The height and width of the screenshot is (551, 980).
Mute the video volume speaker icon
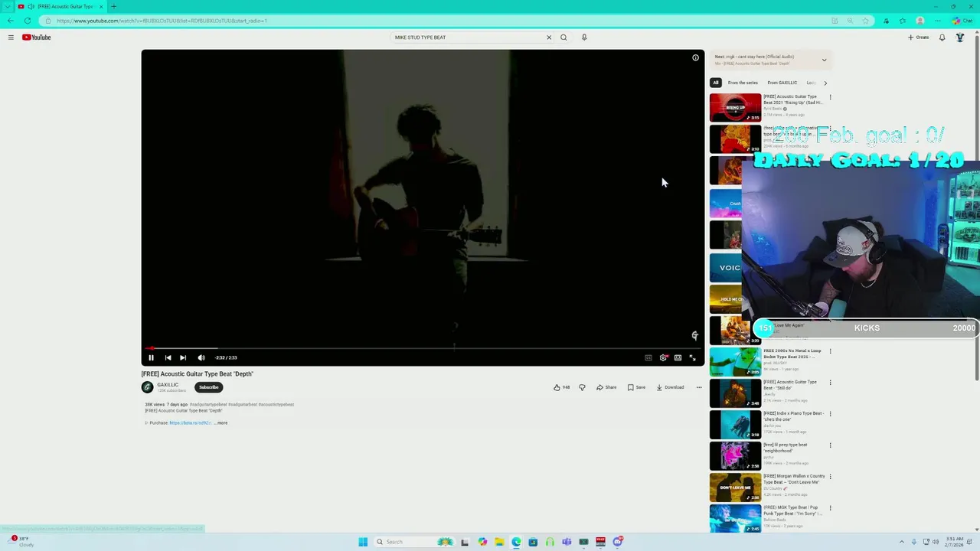[201, 357]
